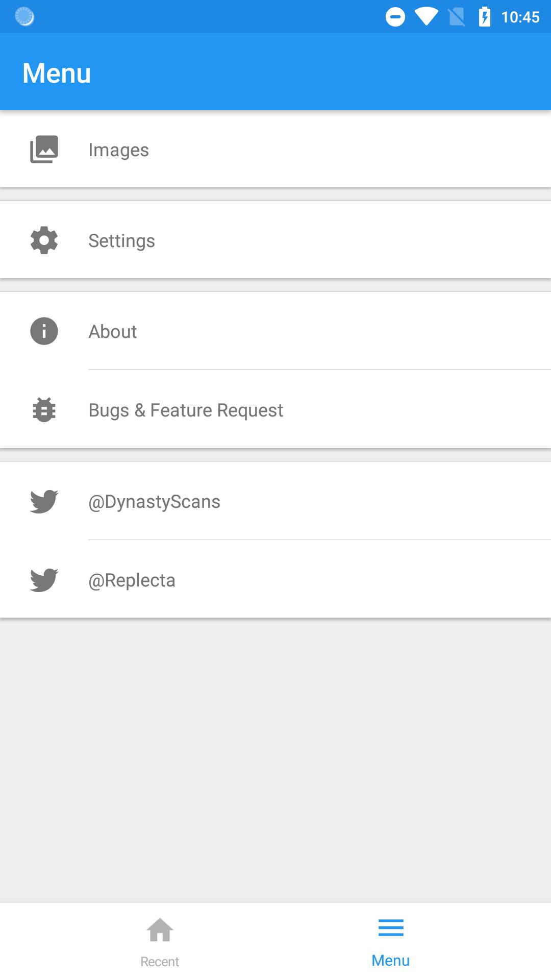The image size is (551, 980).
Task: Tap the Images gallery icon
Action: tap(44, 150)
